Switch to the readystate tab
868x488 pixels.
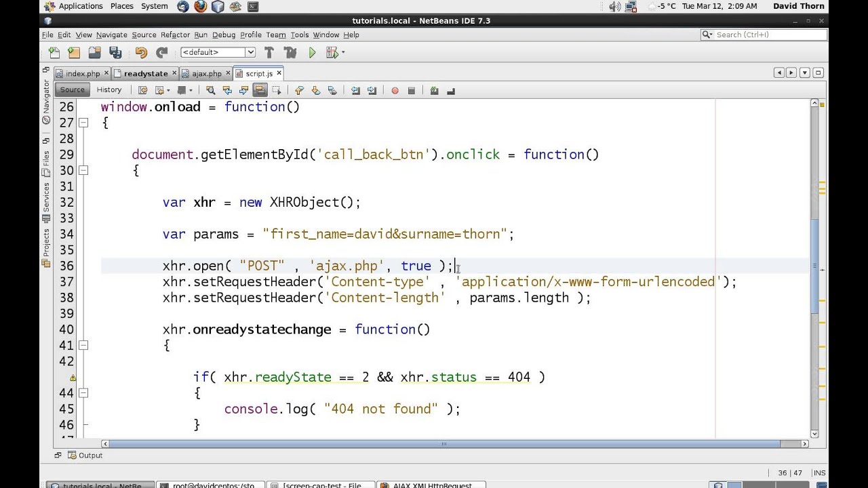(146, 73)
